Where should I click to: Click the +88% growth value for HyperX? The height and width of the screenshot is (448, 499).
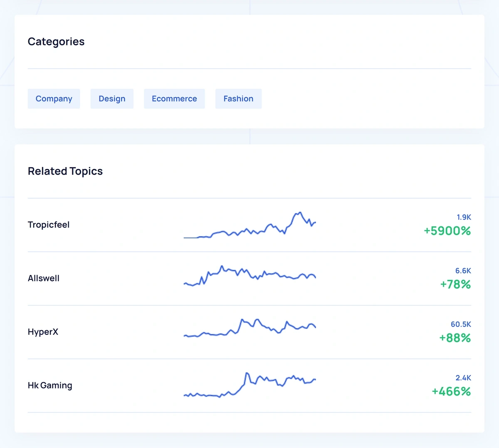click(x=455, y=338)
